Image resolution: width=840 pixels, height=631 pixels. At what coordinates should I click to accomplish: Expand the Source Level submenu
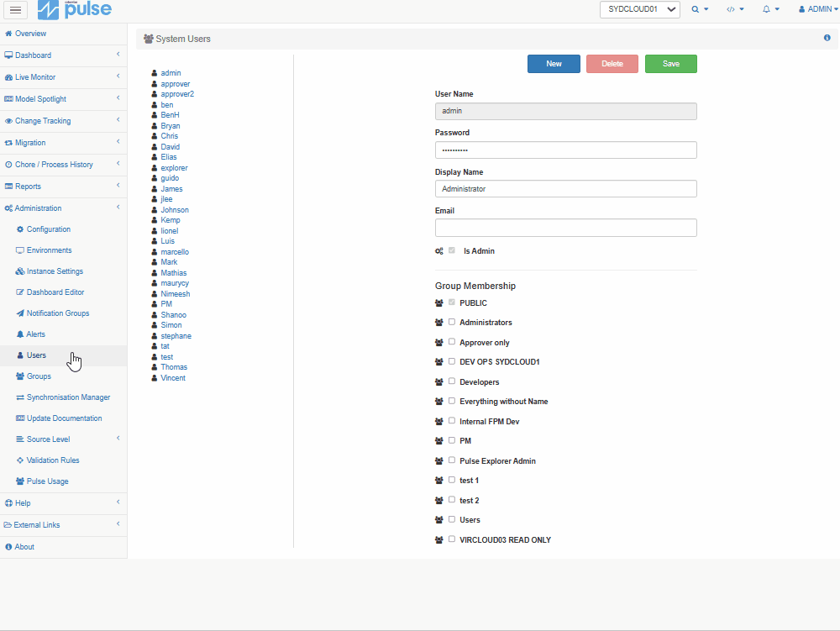point(63,439)
